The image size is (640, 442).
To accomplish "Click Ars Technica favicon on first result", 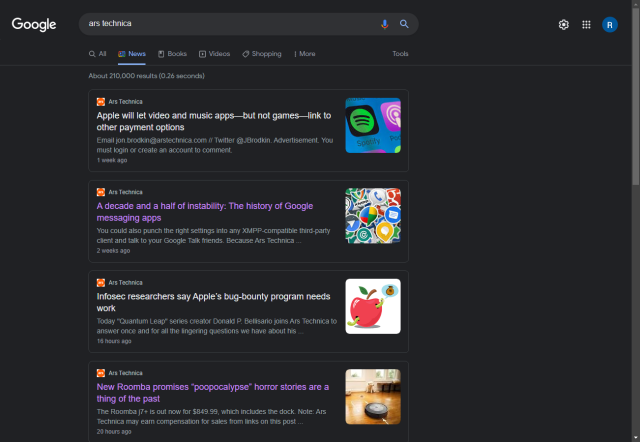I will 101,102.
